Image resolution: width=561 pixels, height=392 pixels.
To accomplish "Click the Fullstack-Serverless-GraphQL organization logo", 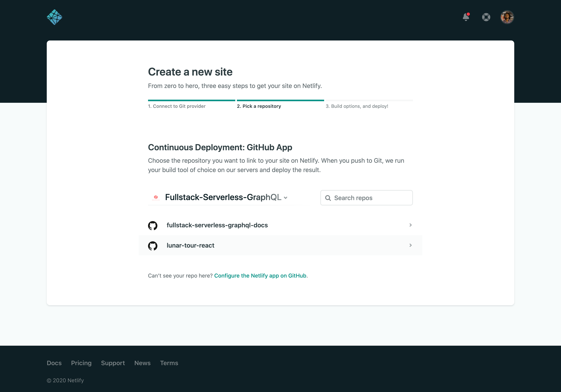I will [x=156, y=197].
